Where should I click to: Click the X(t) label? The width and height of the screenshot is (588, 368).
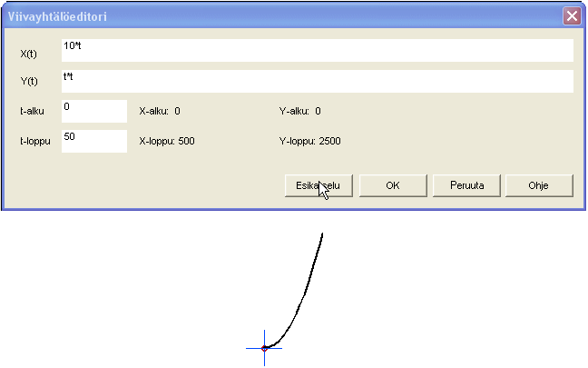[x=29, y=54]
